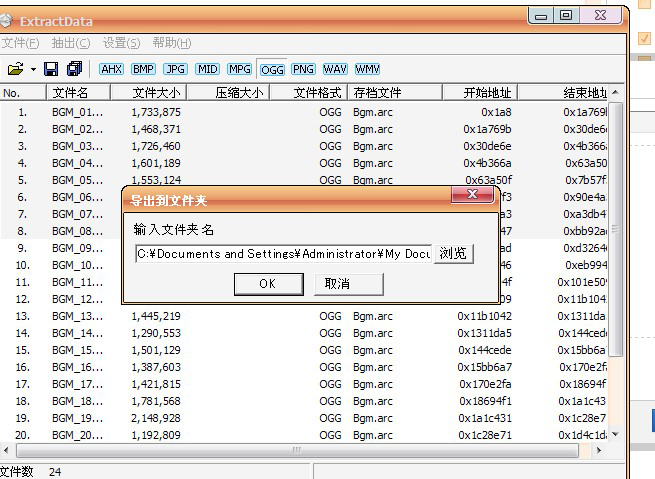Select the WMV format filter button
655x479 pixels.
click(367, 69)
